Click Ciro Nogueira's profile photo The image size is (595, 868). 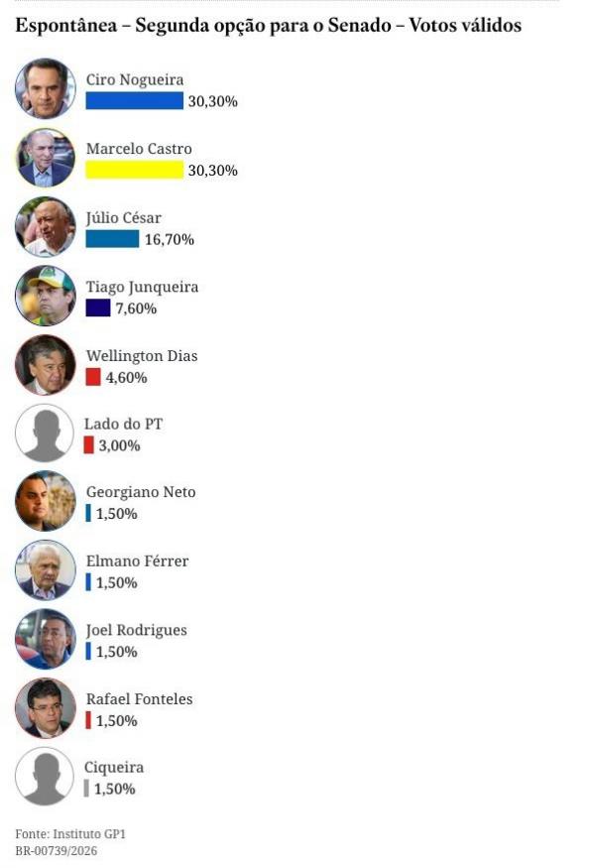tap(45, 88)
